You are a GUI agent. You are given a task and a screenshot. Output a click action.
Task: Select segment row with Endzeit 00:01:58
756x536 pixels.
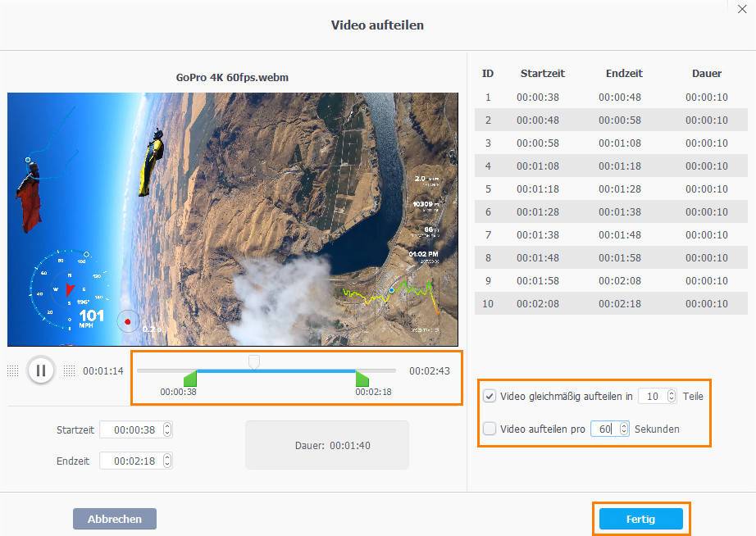pos(611,257)
